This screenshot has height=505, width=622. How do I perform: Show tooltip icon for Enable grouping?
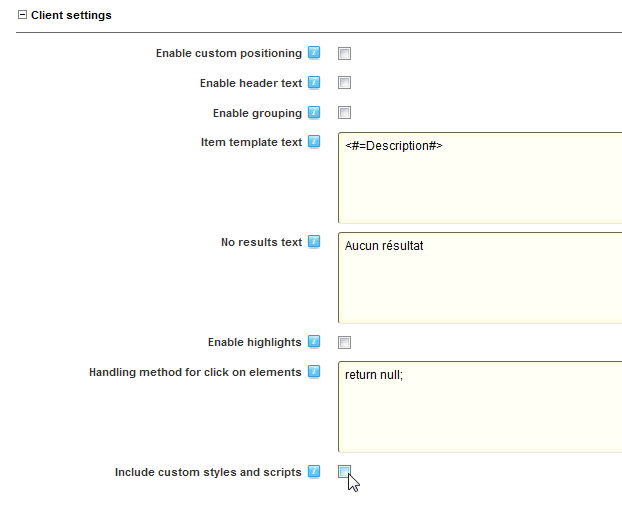(x=314, y=112)
